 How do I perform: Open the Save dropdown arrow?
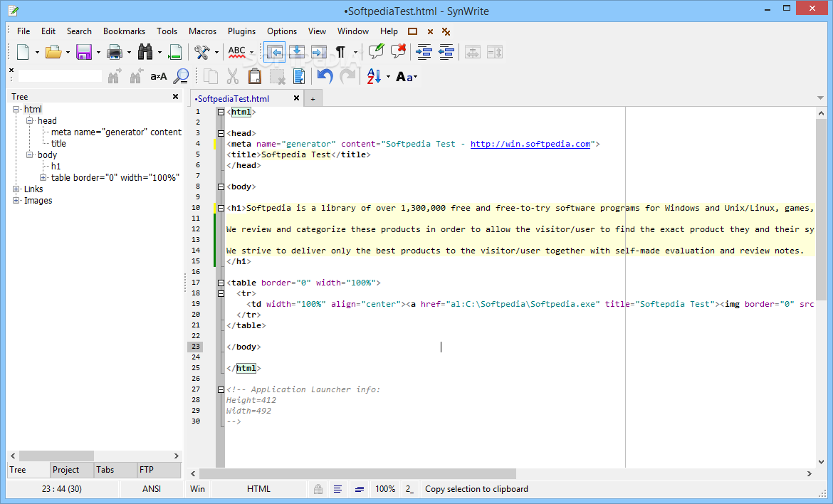click(x=98, y=53)
